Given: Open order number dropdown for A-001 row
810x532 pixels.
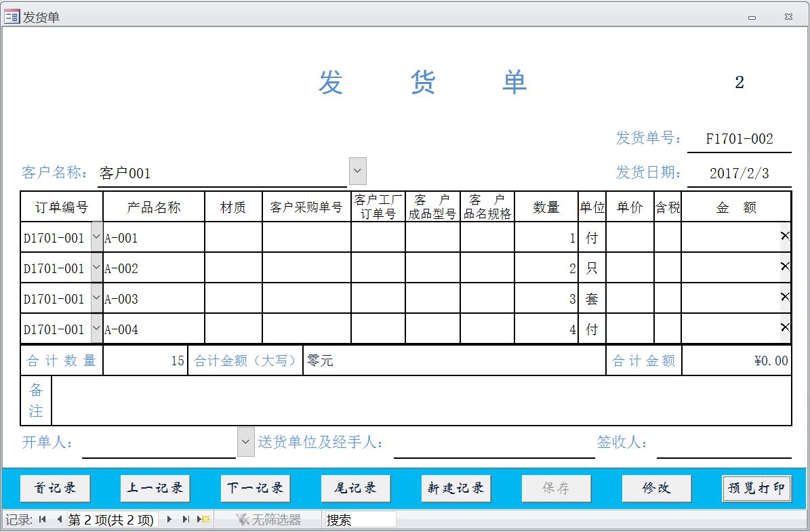Looking at the screenshot, I should [x=96, y=237].
